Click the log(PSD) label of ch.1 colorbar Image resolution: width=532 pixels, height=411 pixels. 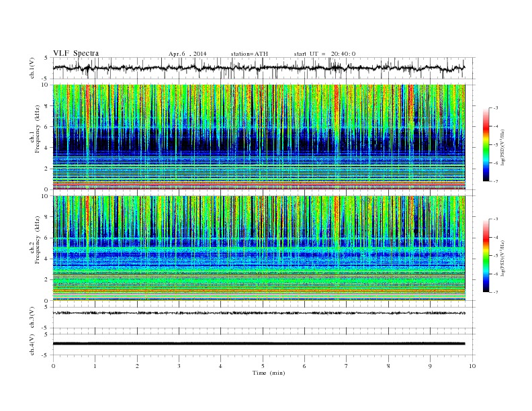click(x=502, y=148)
